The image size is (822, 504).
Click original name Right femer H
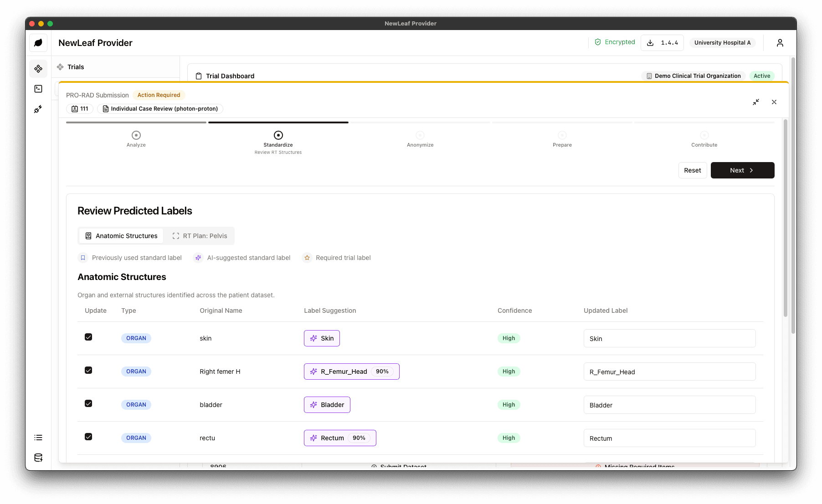[220, 372]
